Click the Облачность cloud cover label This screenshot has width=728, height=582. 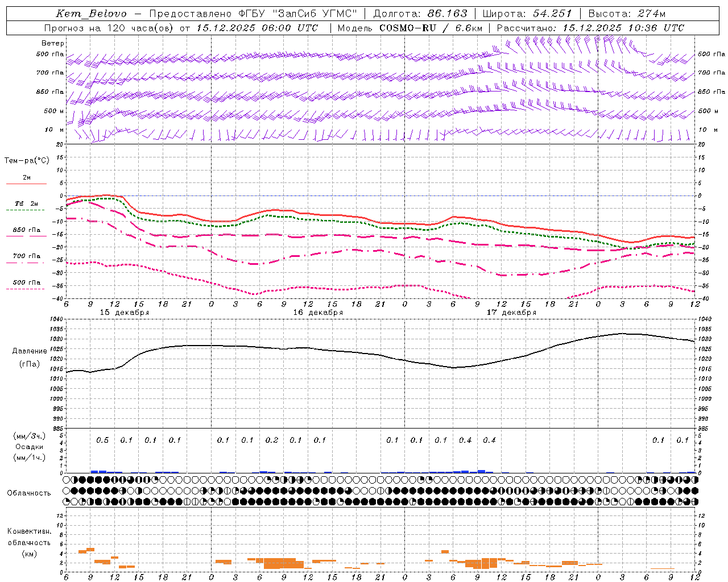[x=29, y=493]
